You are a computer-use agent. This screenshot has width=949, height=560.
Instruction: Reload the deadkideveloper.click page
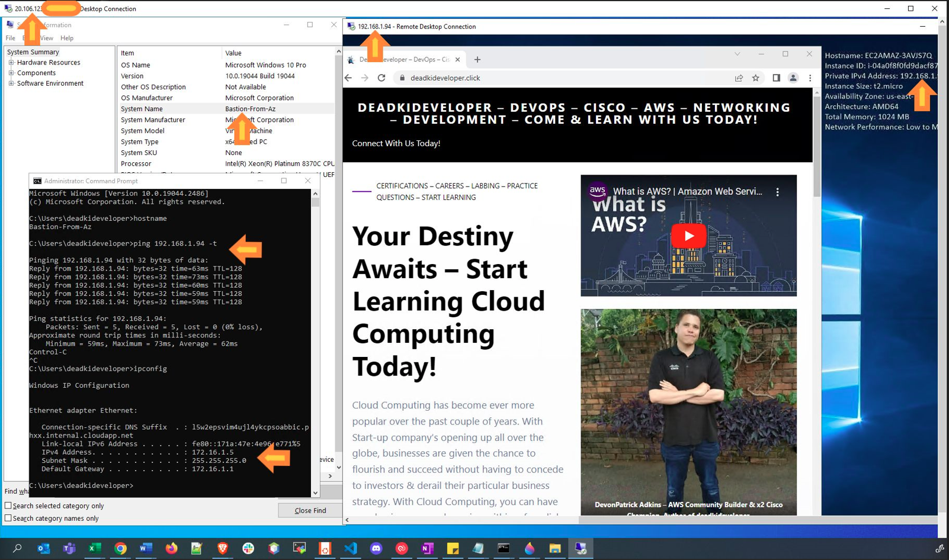381,78
